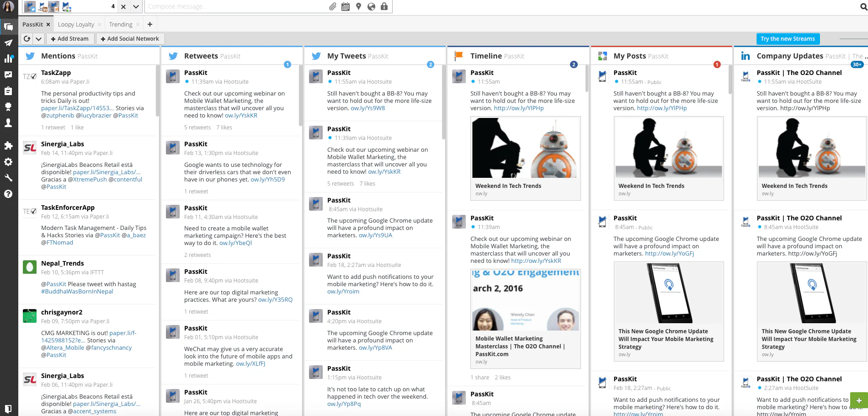Click Sinergia_Labs username from Feb 14
The image size is (868, 416).
63,144
